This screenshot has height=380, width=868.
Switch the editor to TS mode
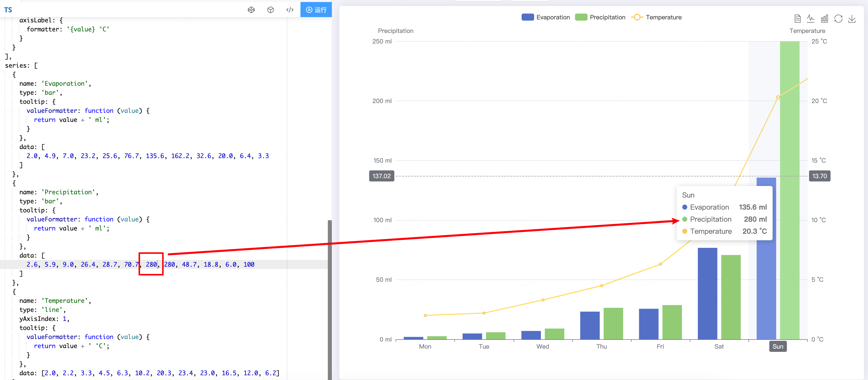point(8,10)
